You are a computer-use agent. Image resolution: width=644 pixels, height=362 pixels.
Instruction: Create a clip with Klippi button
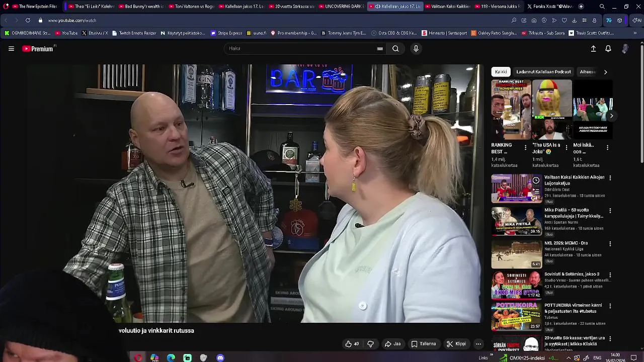point(456,344)
